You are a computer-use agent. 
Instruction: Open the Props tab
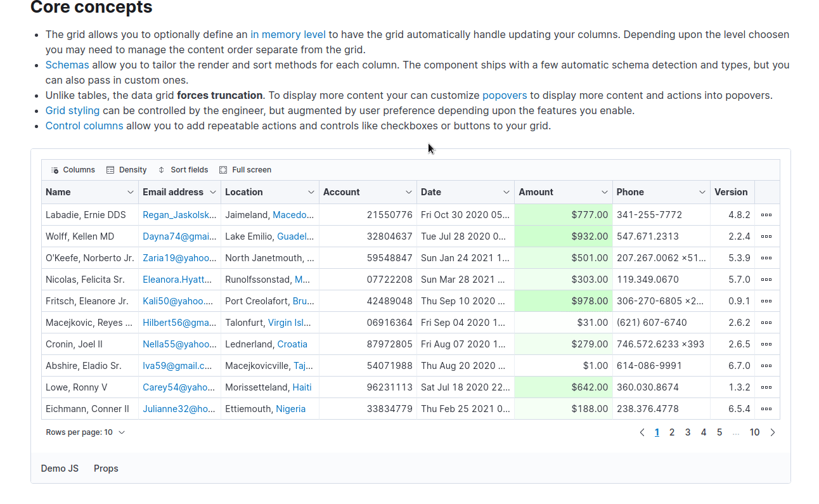106,468
